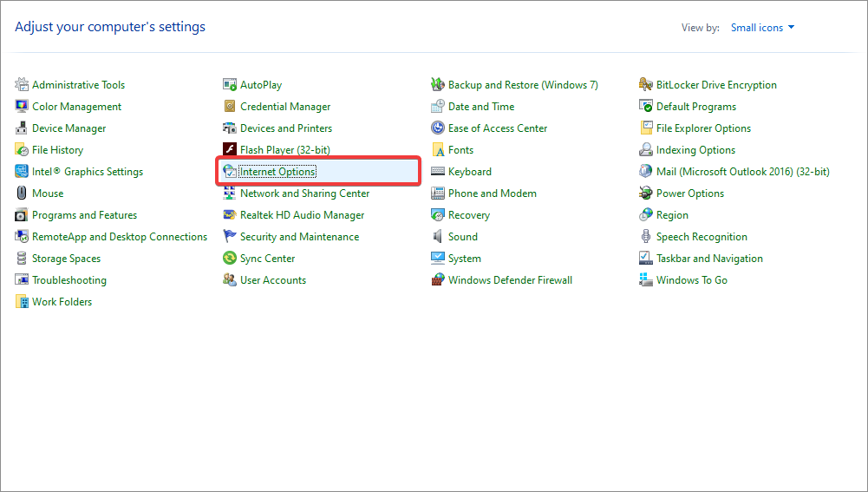Open the Indexing Options link
868x492 pixels.
click(695, 149)
